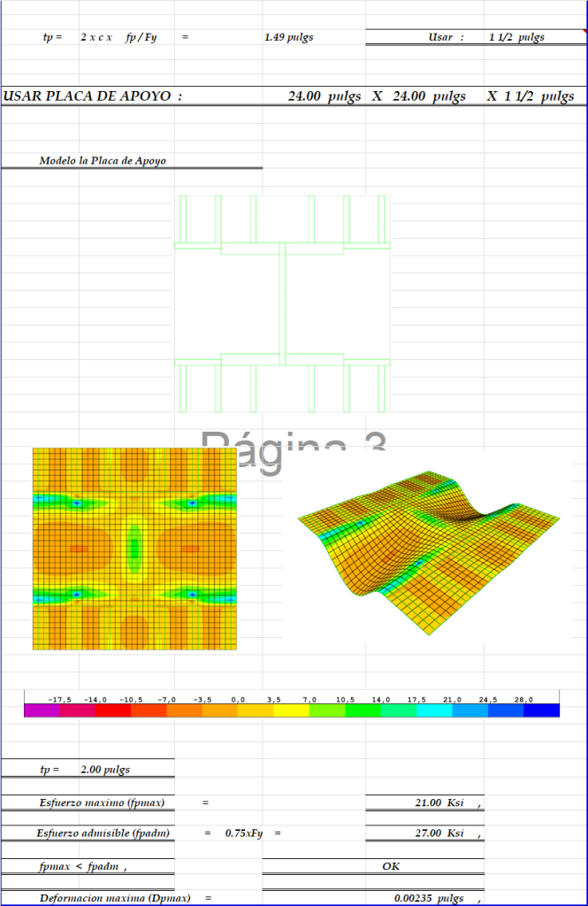Image resolution: width=588 pixels, height=906 pixels.
Task: Click the USAR PLACA DE APOYO heading
Action: tap(93, 96)
